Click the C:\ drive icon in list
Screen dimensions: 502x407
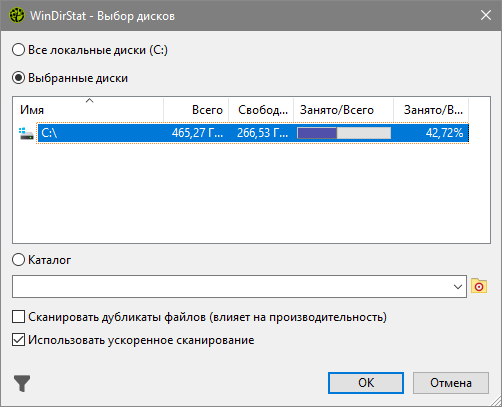[27, 133]
